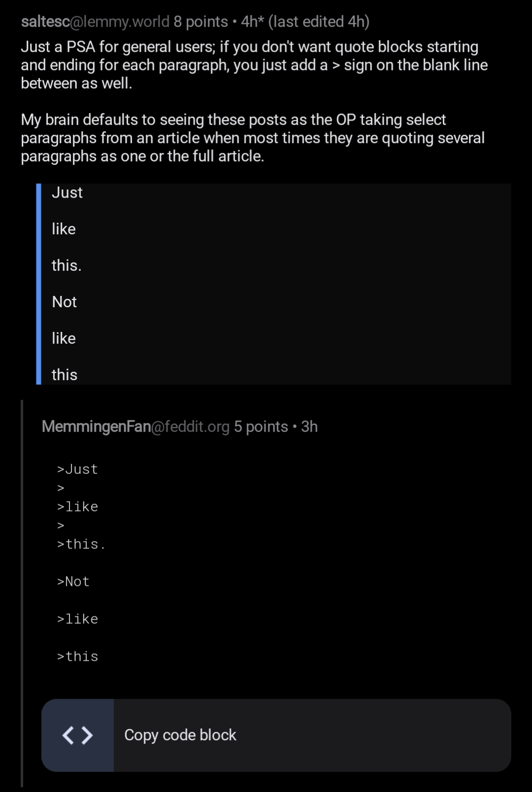Tap the blue quote block bar
Viewport: 532px width, 792px height.
(x=38, y=284)
